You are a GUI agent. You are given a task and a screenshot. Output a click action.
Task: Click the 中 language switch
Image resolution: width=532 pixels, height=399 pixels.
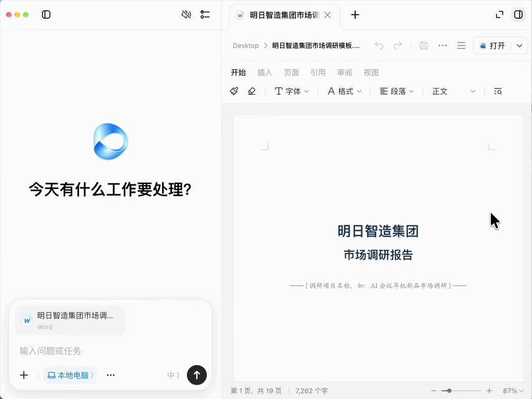click(x=173, y=375)
